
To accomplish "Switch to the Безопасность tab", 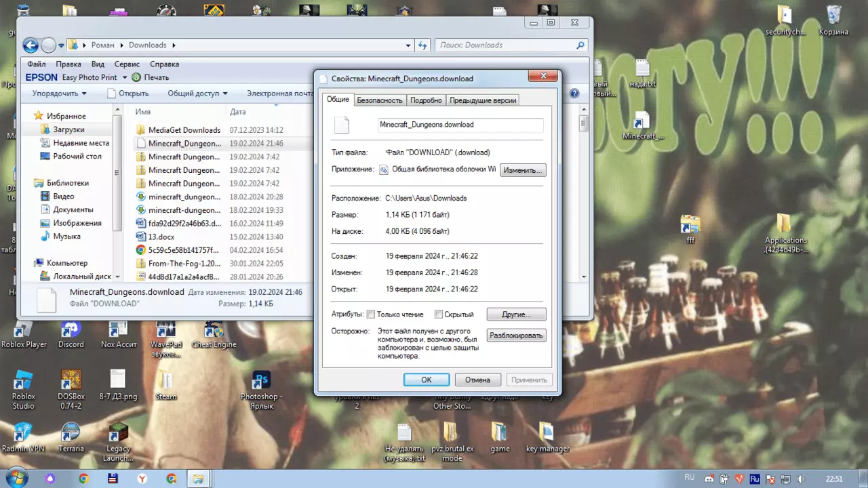I will pyautogui.click(x=380, y=100).
